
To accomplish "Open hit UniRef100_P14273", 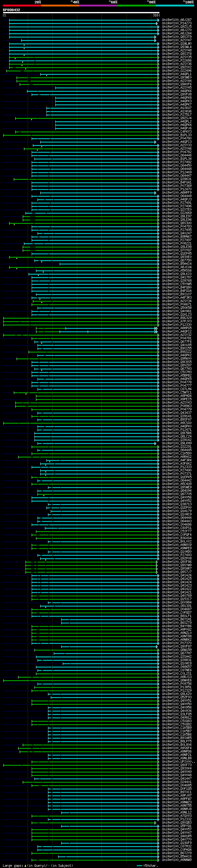I will pos(177,23).
